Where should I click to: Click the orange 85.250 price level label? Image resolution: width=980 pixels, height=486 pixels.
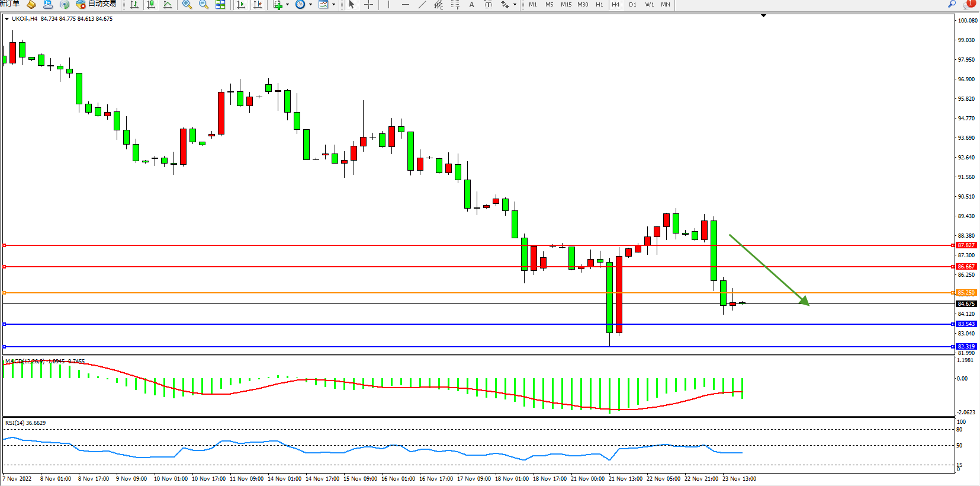tap(966, 293)
